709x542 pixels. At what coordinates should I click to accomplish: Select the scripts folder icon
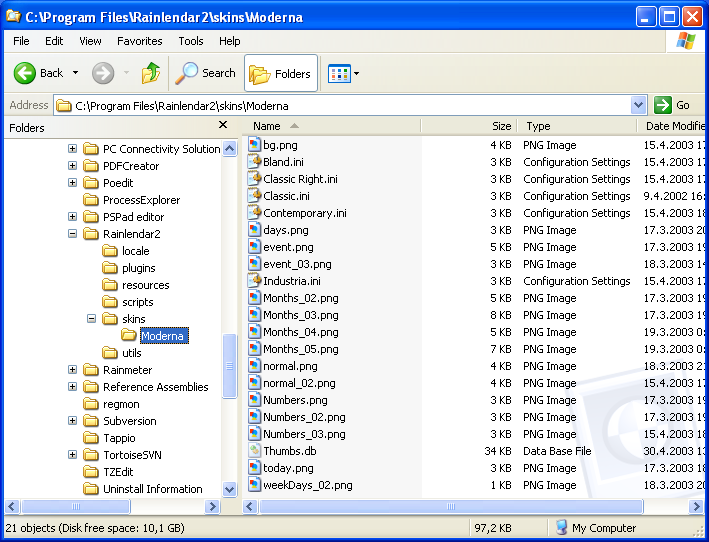[x=110, y=302]
